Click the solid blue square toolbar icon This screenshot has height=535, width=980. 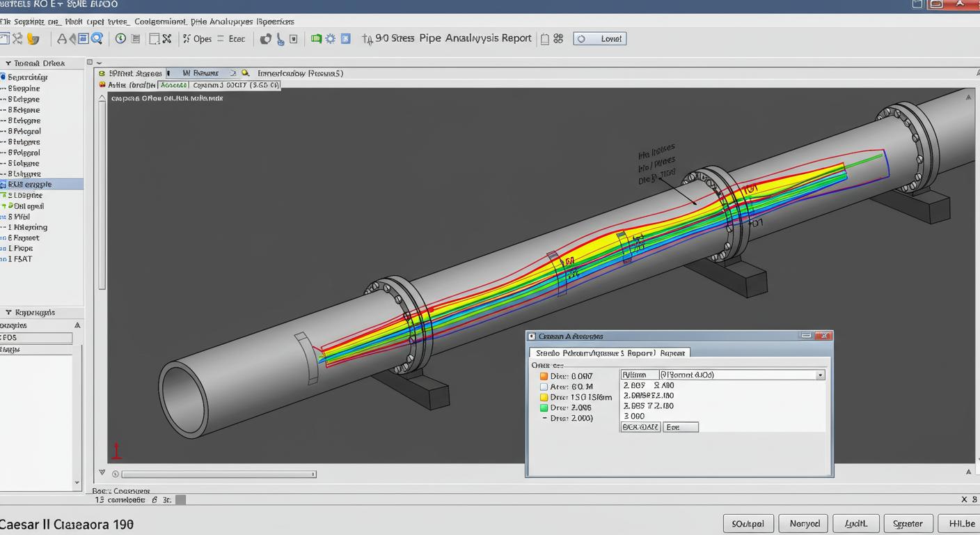pos(346,39)
